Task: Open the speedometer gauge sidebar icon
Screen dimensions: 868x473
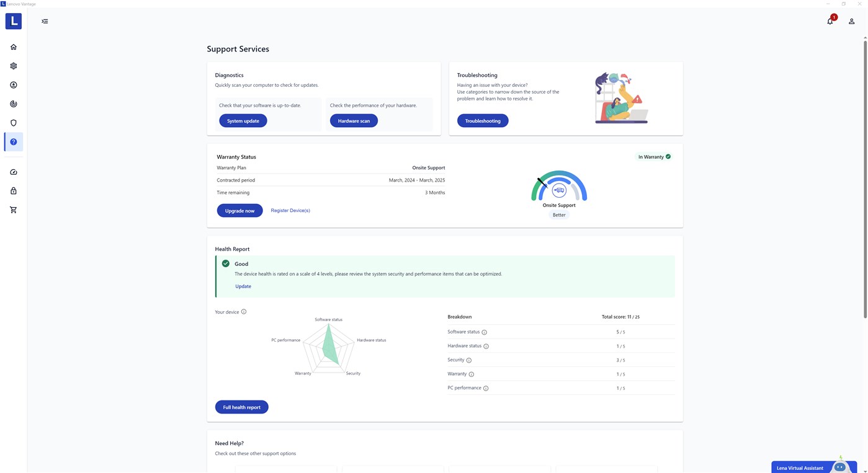Action: click(x=14, y=172)
